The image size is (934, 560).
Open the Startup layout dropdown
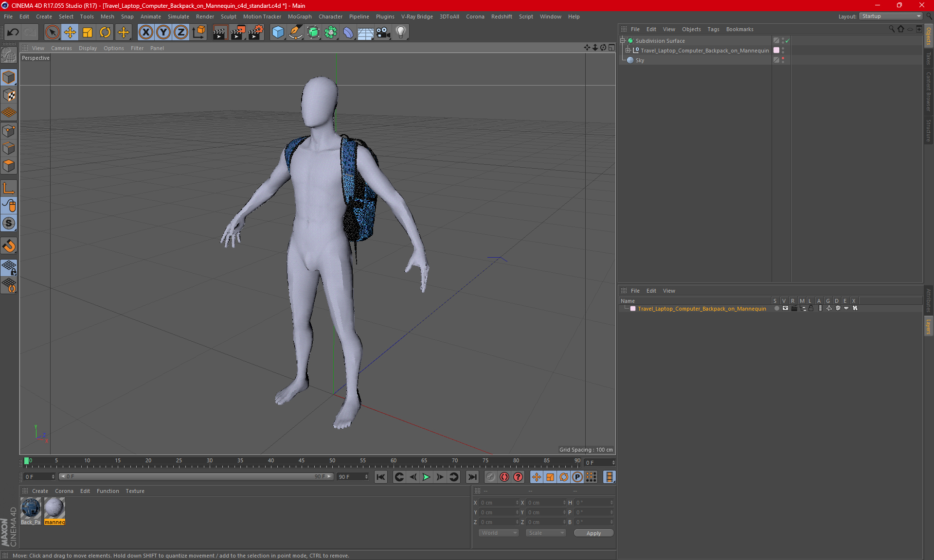[x=891, y=16]
